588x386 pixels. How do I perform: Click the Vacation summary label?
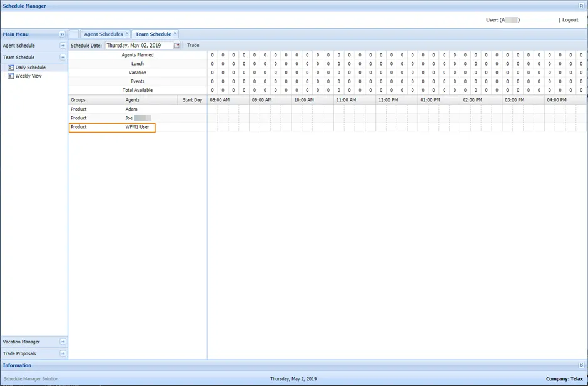[x=138, y=73]
